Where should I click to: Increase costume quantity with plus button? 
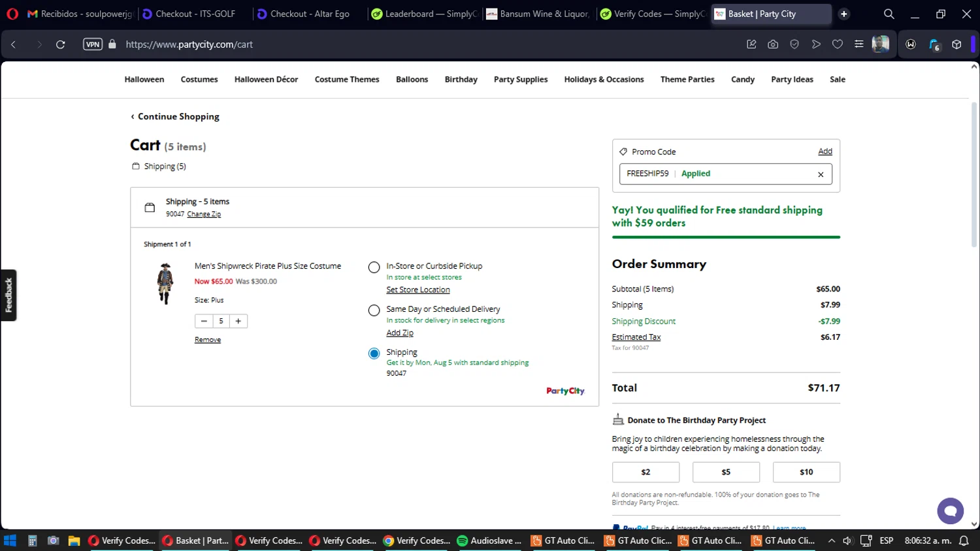[238, 321]
